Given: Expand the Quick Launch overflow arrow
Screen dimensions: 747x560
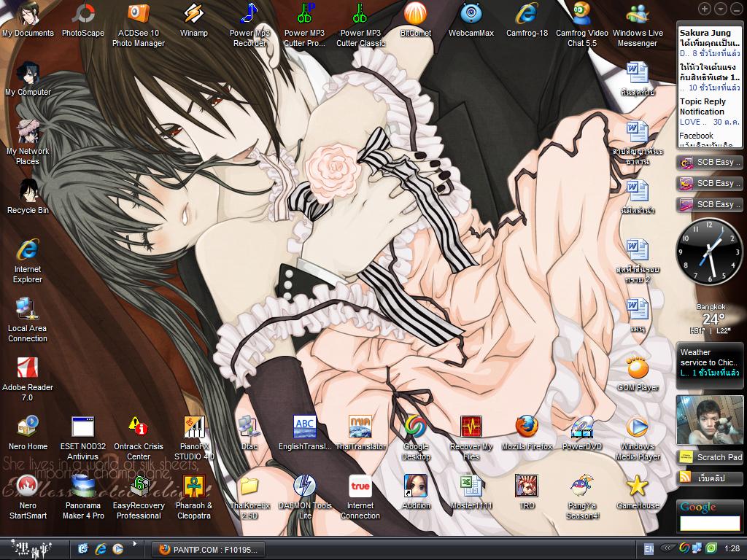Looking at the screenshot, I should (x=135, y=543).
